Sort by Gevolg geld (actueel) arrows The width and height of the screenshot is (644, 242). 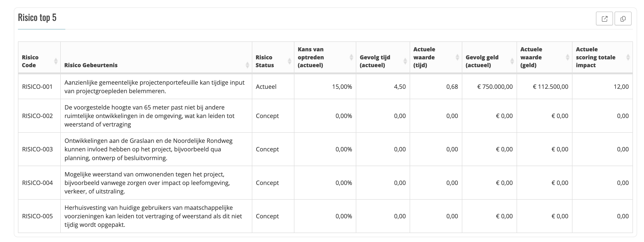(512, 61)
